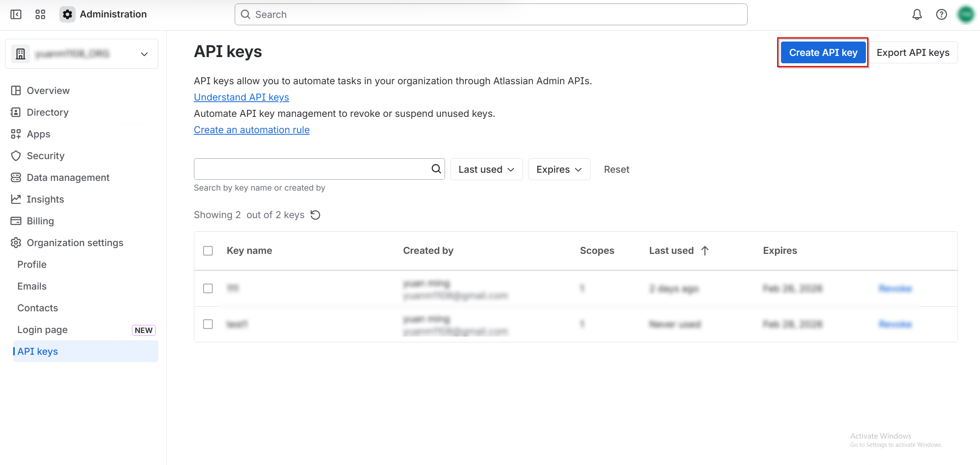
Task: Check the first API key row
Action: point(208,288)
